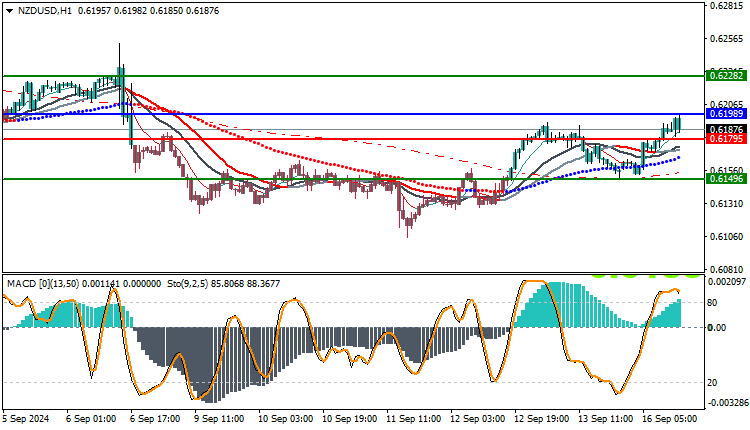This screenshot has width=750, height=430.
Task: Click the 0.62565 price axis label
Action: pyautogui.click(x=727, y=39)
